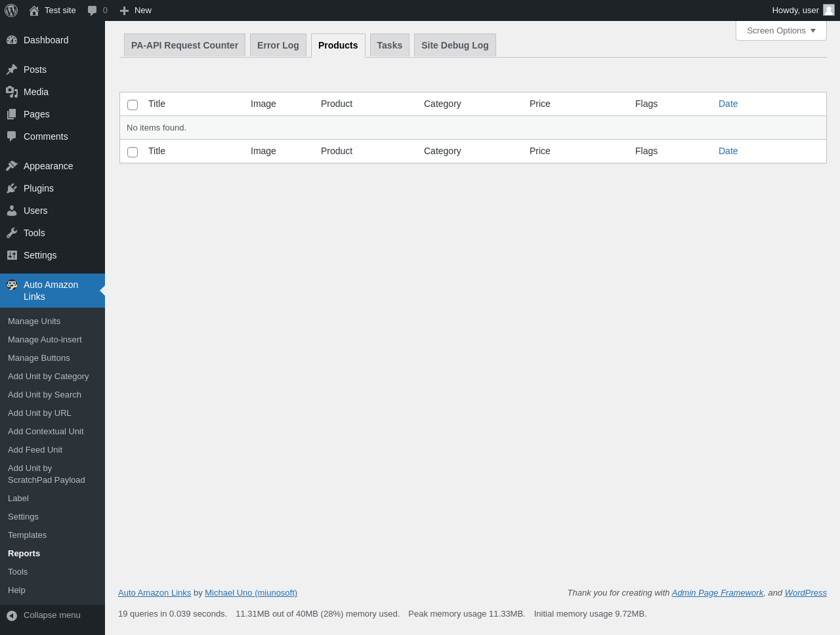
Task: Click the Appearance paintbrush icon
Action: (x=12, y=166)
